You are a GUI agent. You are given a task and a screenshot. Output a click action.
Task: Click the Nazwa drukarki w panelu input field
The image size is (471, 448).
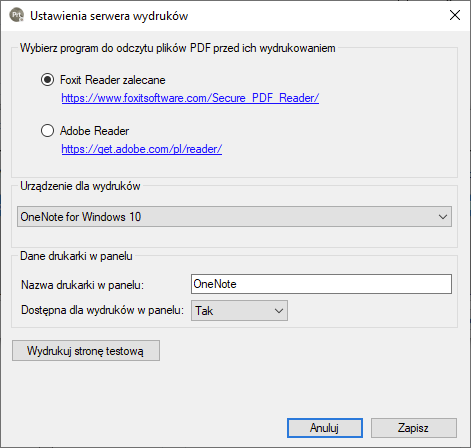(321, 284)
